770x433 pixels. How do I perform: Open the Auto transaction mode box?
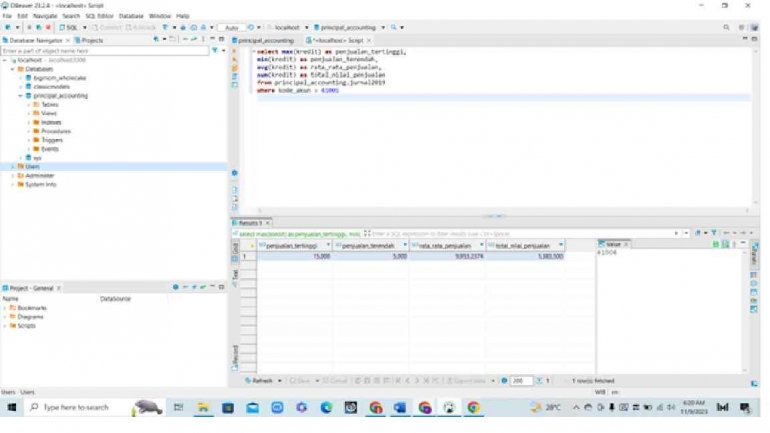[231, 28]
